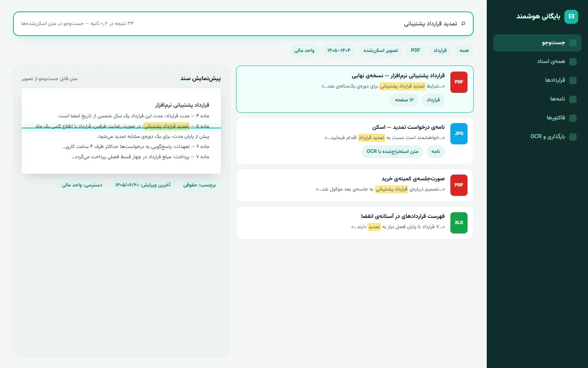
Task: Open بارگذاری و OCR in the sidebar
Action: (537, 137)
